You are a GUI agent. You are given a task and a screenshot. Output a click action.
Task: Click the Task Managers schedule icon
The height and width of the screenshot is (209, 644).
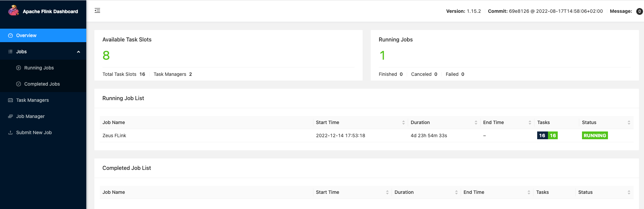tap(10, 100)
